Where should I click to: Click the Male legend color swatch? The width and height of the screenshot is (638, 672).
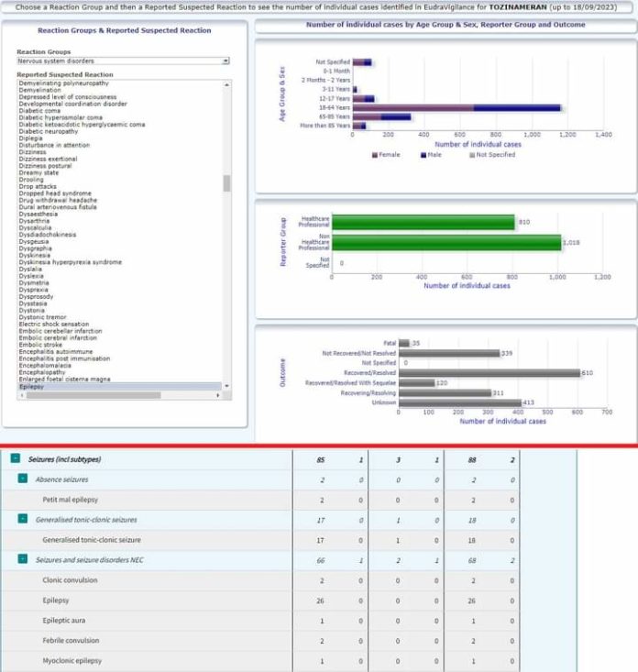(423, 155)
